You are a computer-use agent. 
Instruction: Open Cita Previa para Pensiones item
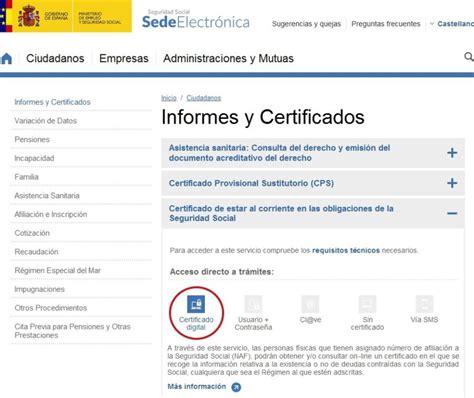pyautogui.click(x=72, y=331)
